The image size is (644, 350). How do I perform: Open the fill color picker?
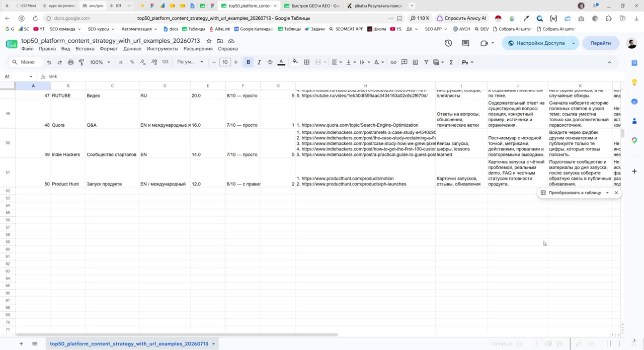pos(295,62)
